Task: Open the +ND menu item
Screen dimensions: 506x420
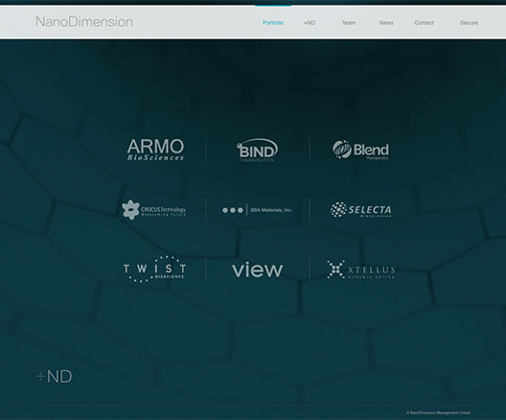Action: pyautogui.click(x=310, y=23)
